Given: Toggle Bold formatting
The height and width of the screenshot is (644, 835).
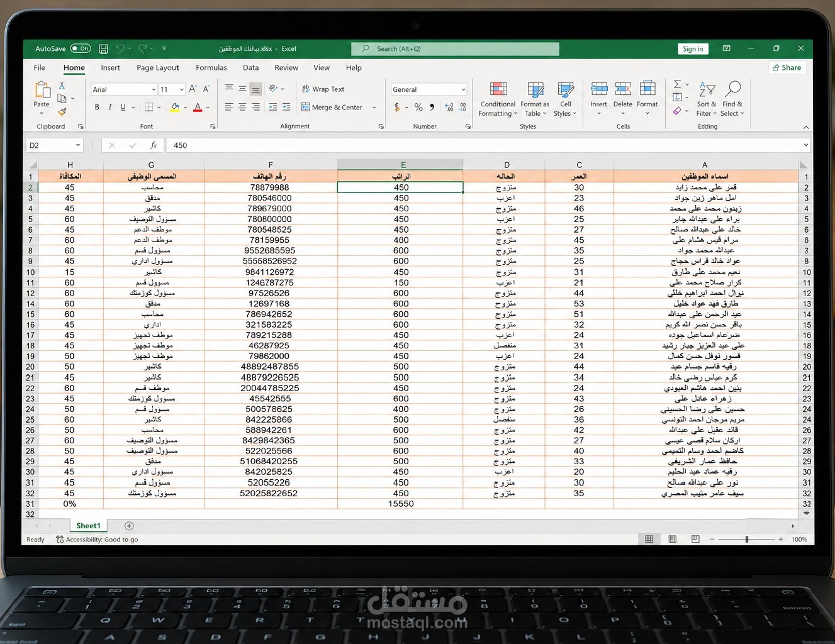Looking at the screenshot, I should pos(97,108).
